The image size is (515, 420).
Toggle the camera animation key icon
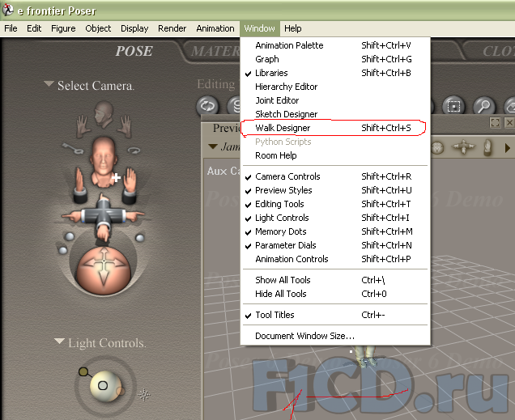[x=73, y=148]
